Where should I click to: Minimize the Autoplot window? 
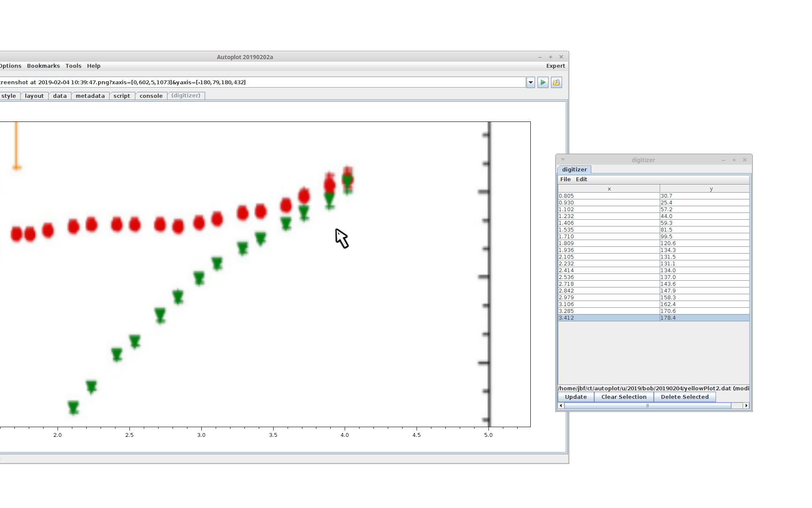[540, 57]
